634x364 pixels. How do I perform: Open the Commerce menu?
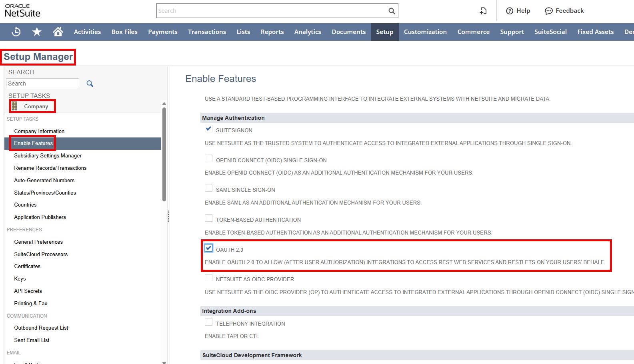tap(474, 32)
